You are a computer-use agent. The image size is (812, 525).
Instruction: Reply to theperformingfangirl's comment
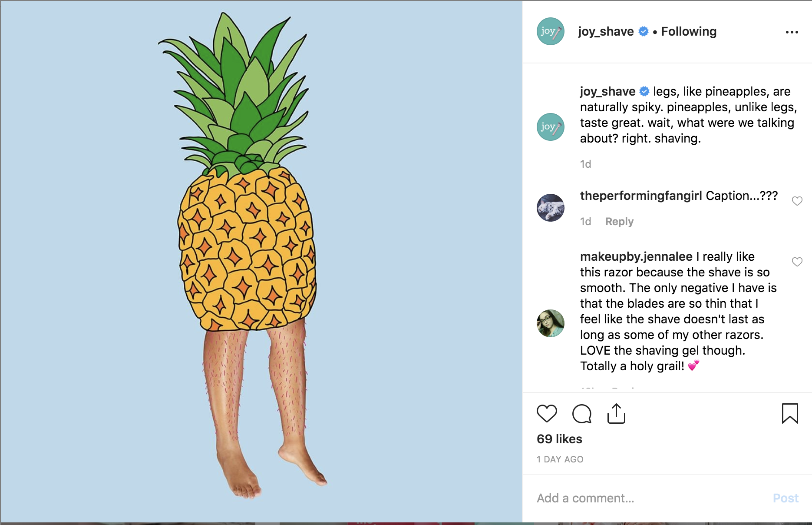point(619,222)
